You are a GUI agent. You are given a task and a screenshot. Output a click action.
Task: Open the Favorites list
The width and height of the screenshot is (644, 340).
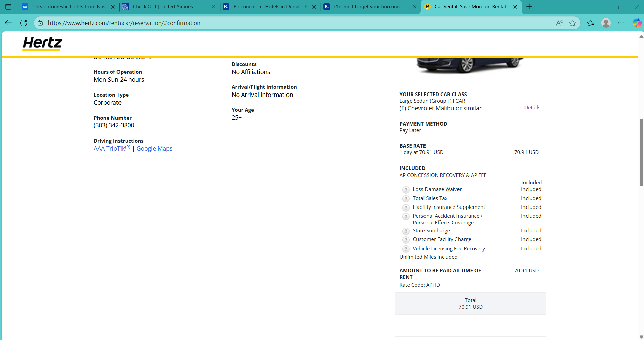pyautogui.click(x=591, y=23)
